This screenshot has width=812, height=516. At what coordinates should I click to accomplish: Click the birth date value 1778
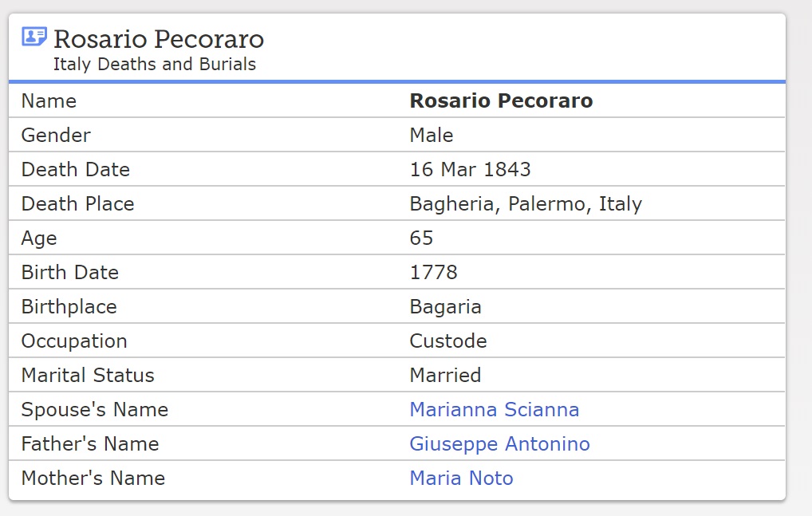click(x=433, y=272)
